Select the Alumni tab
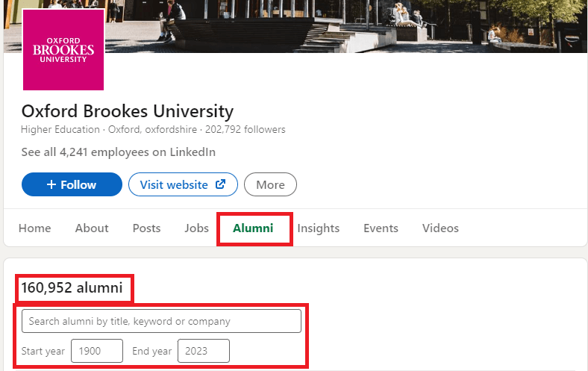This screenshot has height=371, width=588. click(253, 228)
